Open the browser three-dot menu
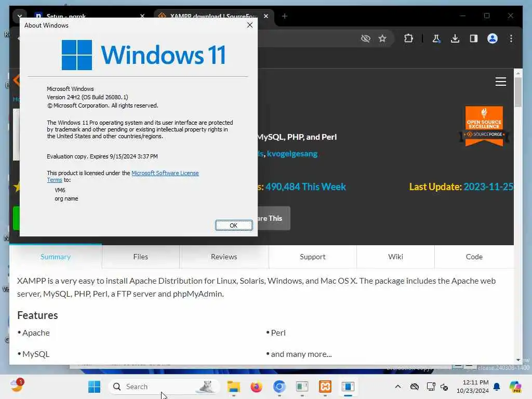The image size is (532, 399). coord(511,38)
